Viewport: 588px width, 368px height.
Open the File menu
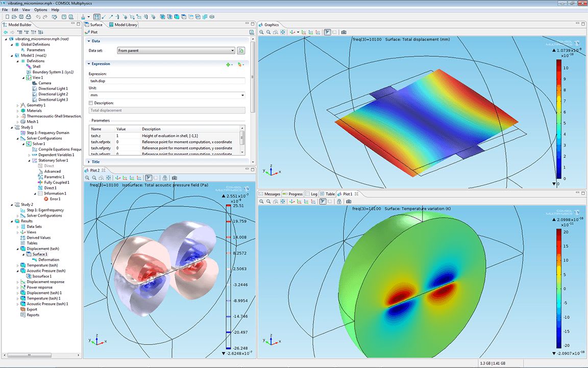click(x=5, y=10)
